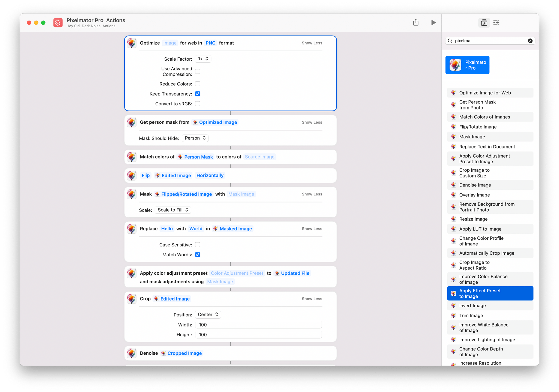Collapse the Optimize action with Show Less
The width and height of the screenshot is (559, 392).
point(312,43)
